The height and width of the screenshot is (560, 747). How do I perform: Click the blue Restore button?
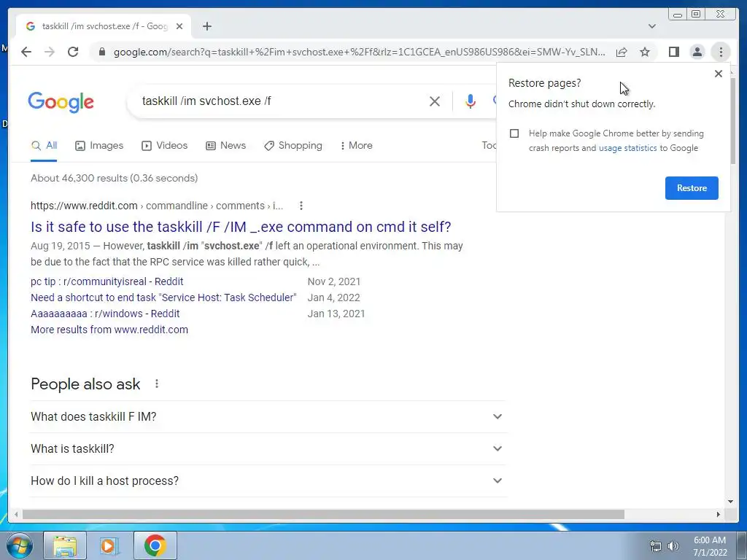pyautogui.click(x=692, y=188)
